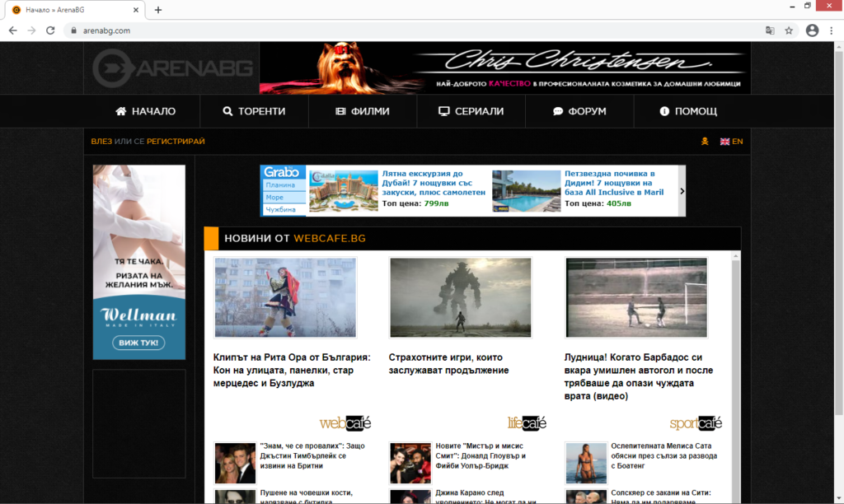Switch the site language to EN
This screenshot has width=844, height=504.
pyautogui.click(x=732, y=142)
